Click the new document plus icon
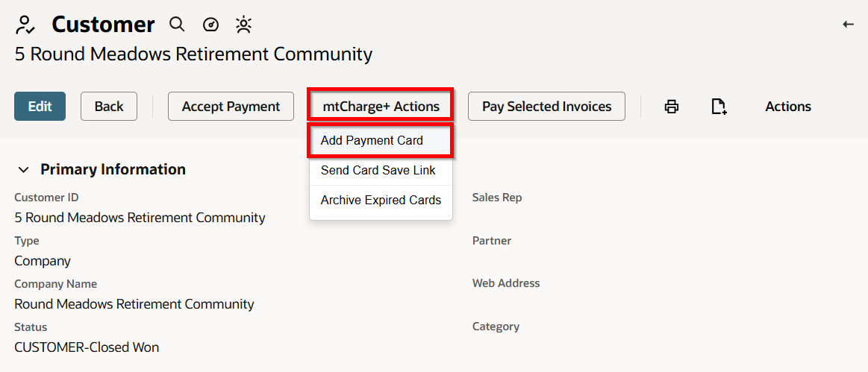The height and width of the screenshot is (372, 868). (719, 106)
